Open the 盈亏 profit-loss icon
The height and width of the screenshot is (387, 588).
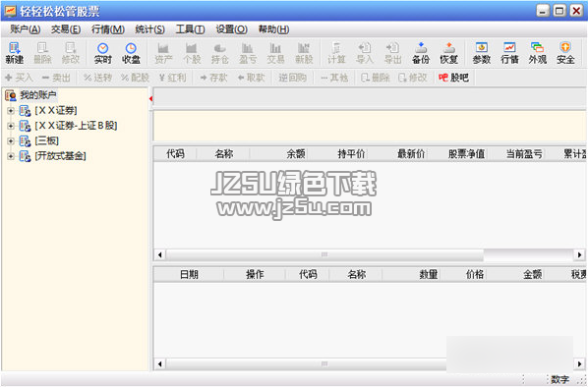[x=248, y=53]
